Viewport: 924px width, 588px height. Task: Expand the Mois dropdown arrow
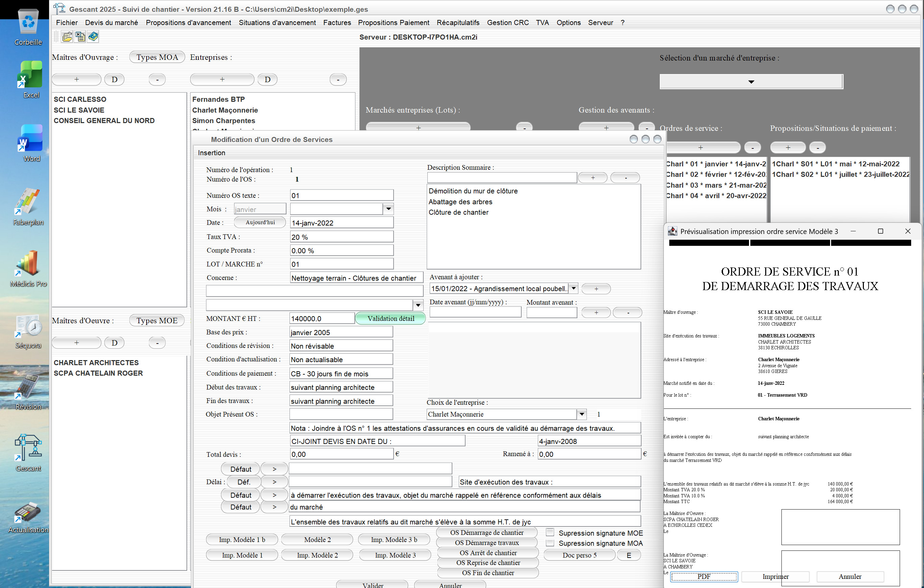click(388, 209)
